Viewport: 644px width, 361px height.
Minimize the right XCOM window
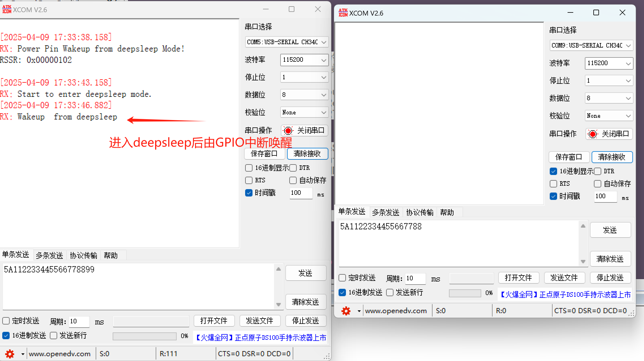[x=570, y=13]
